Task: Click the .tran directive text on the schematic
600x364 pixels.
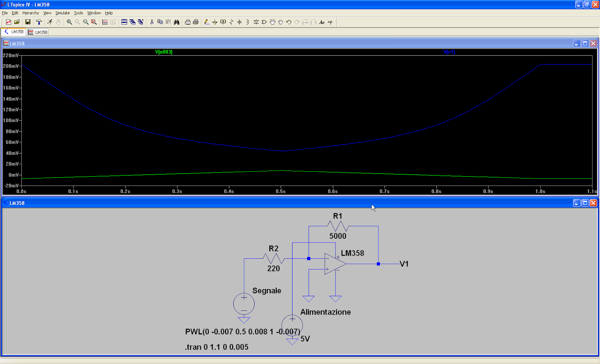Action: click(217, 347)
